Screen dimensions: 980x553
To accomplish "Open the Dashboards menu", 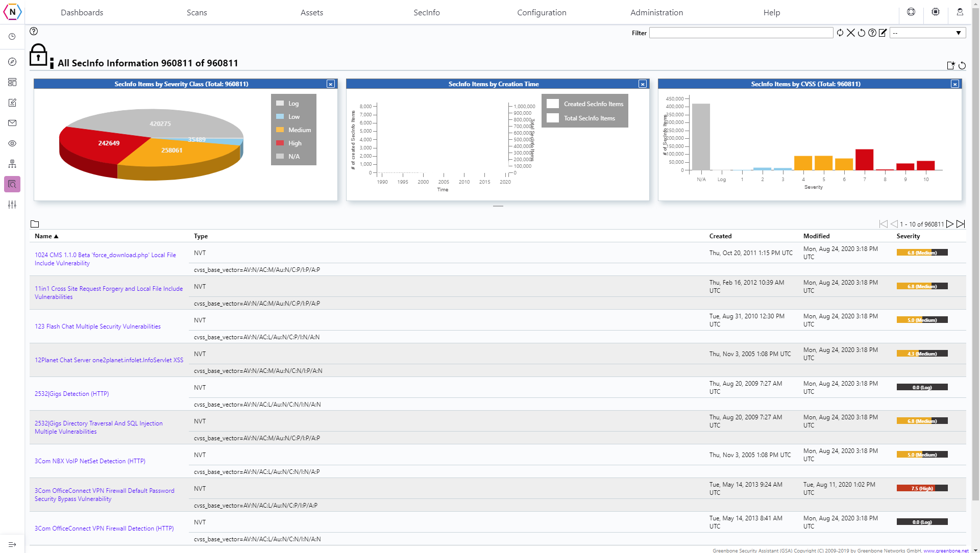I will point(82,12).
